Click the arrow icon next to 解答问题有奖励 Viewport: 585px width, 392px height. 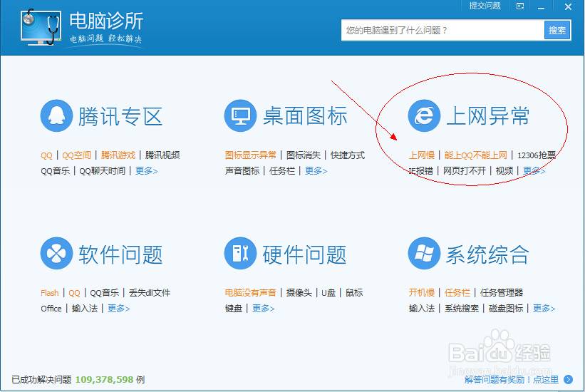568,380
